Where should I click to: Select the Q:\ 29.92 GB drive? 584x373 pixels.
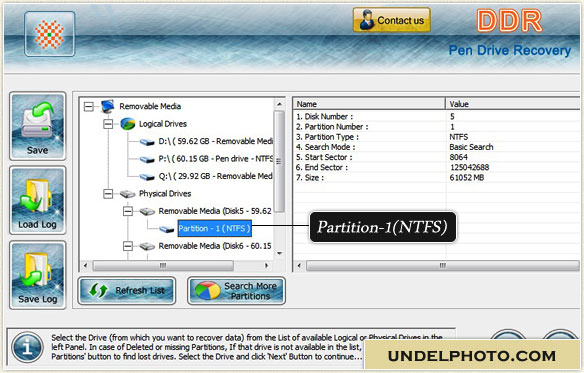pos(216,176)
